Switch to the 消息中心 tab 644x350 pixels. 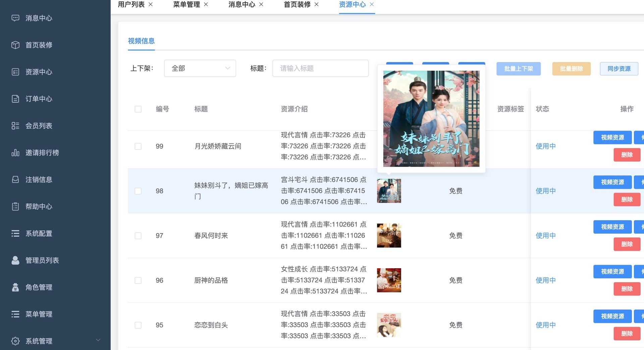[242, 4]
